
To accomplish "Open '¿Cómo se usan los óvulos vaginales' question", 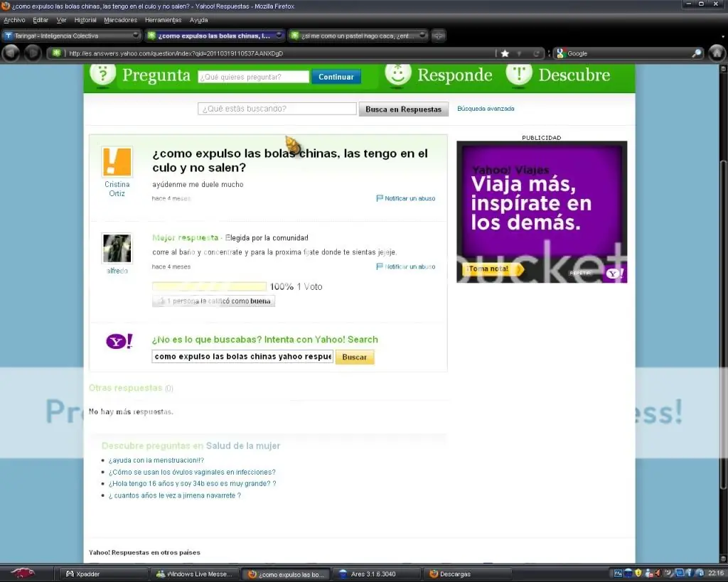I will (192, 472).
